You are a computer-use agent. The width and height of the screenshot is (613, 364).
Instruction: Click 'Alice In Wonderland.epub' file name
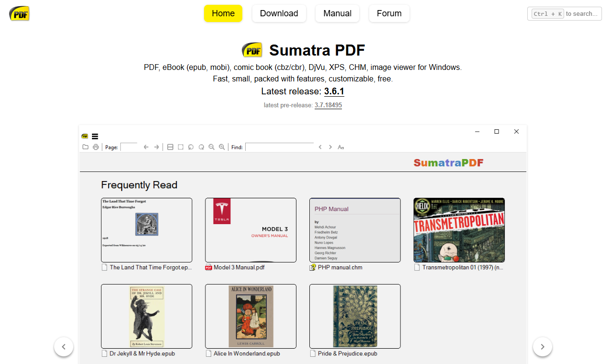pos(247,353)
